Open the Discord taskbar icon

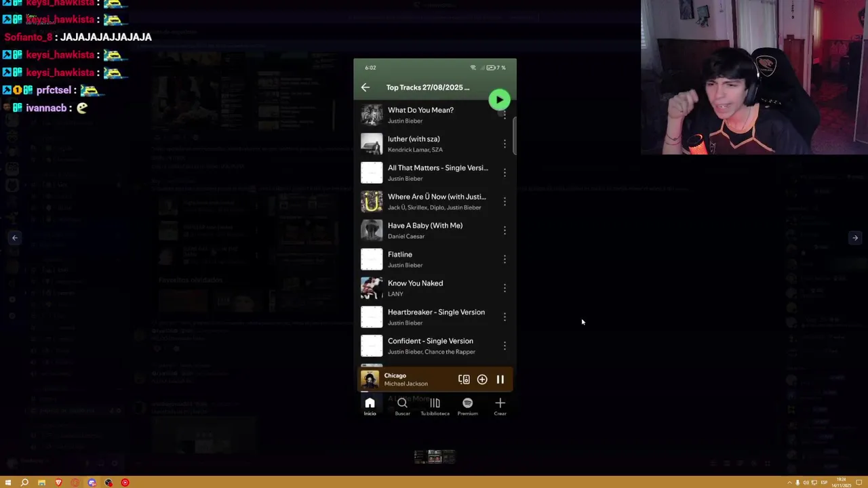[92, 483]
